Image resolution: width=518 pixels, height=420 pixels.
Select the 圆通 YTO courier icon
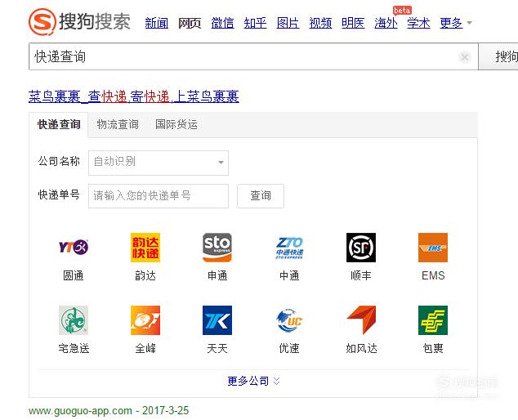(x=74, y=247)
